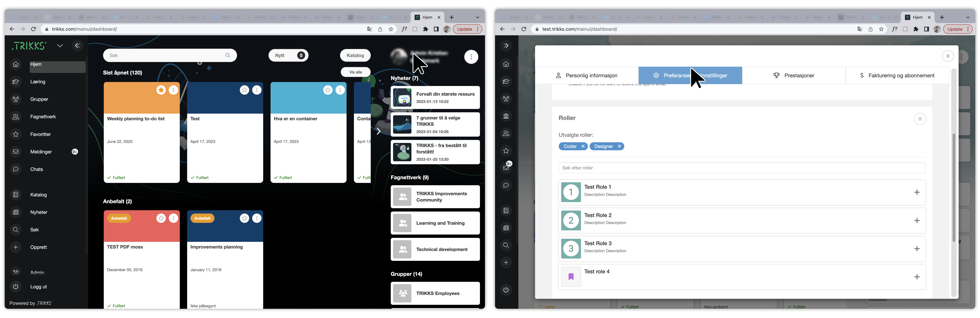Open Technical development network
This screenshot has width=980, height=318.
(x=435, y=249)
